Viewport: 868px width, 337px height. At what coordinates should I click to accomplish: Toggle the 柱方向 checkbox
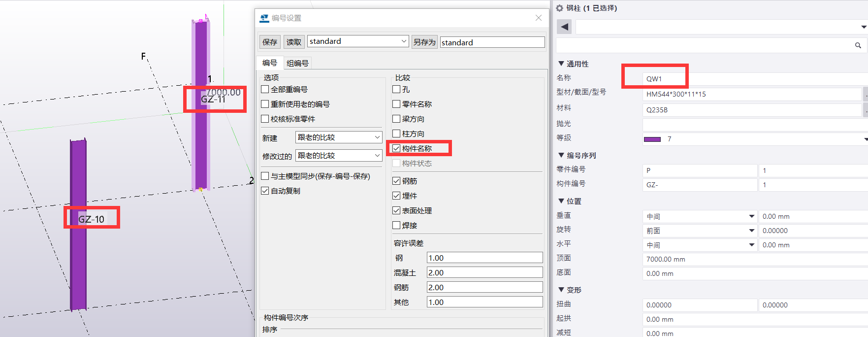396,134
